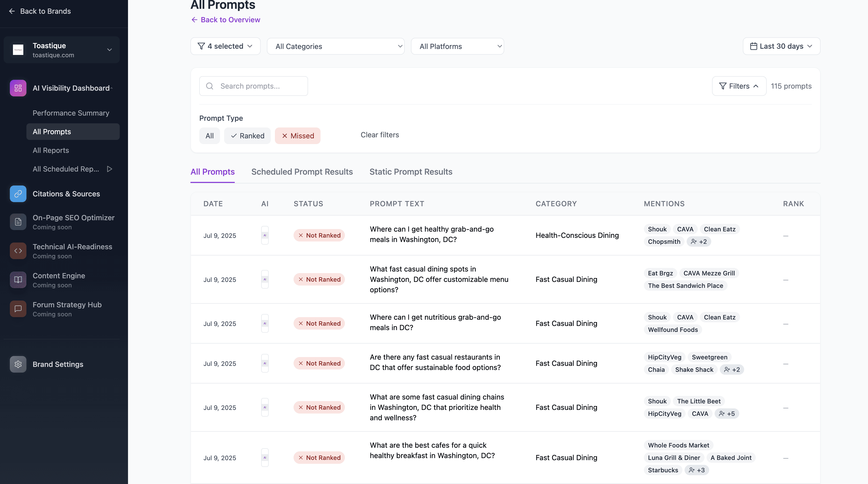Viewport: 868px width, 484px height.
Task: Click the Search prompts input field
Action: [x=259, y=86]
